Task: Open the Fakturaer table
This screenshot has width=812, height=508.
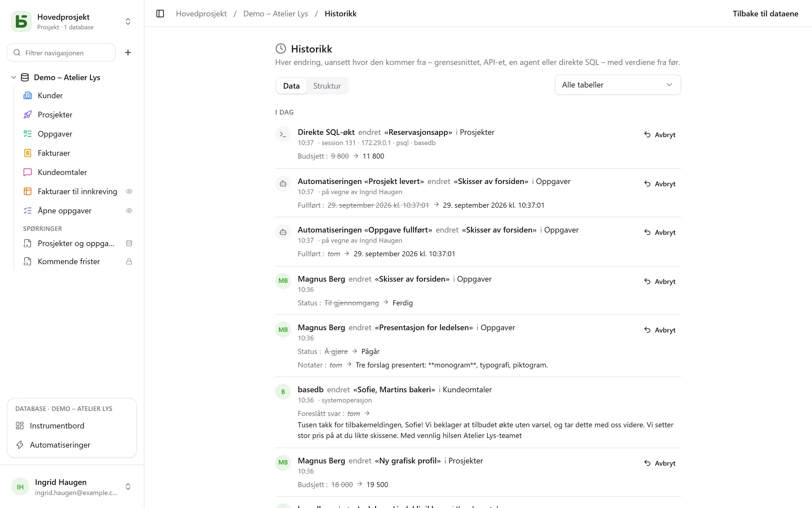Action: point(54,153)
